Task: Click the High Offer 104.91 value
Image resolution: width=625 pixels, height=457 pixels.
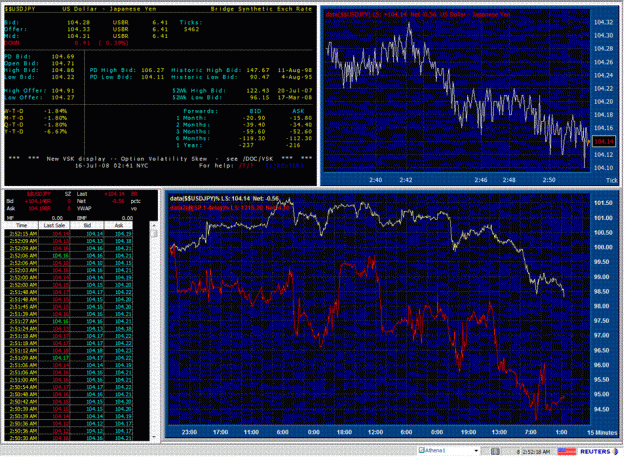Action: pos(63,90)
